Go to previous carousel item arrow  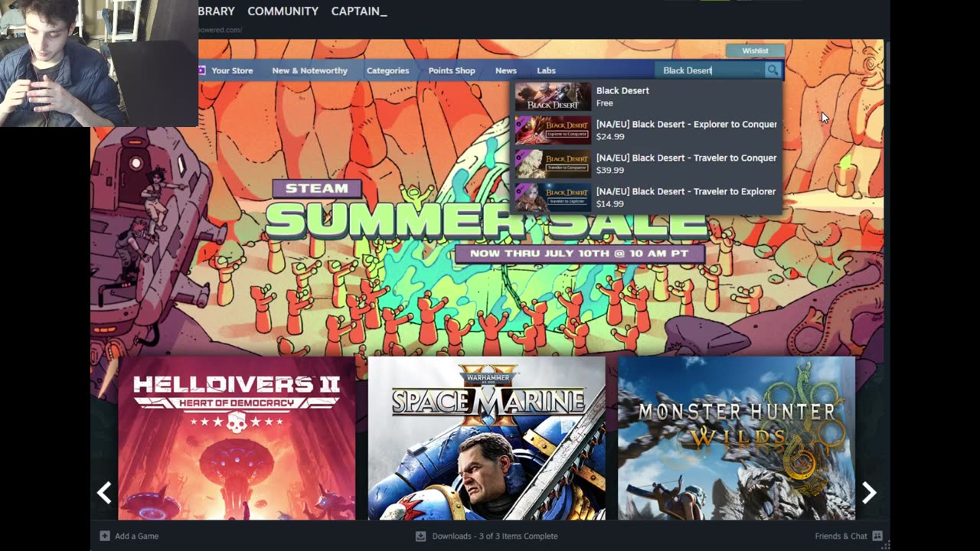(x=105, y=492)
